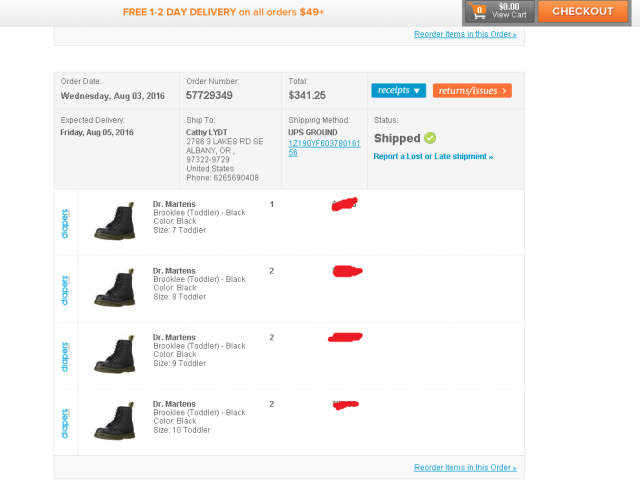Open Size 7 Toddler boot thumbnail
The height and width of the screenshot is (487, 640).
point(114,221)
